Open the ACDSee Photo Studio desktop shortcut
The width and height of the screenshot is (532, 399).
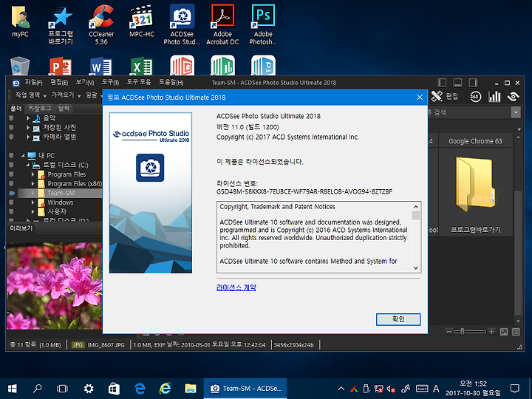point(182,25)
